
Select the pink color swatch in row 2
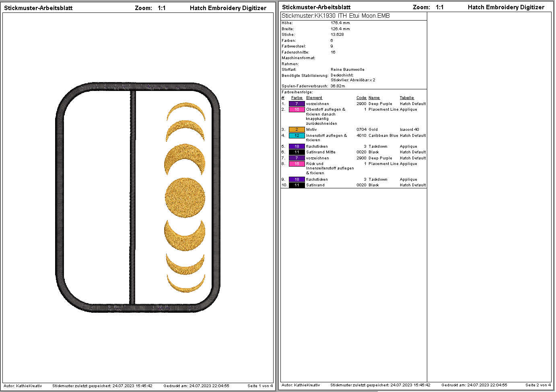297,109
